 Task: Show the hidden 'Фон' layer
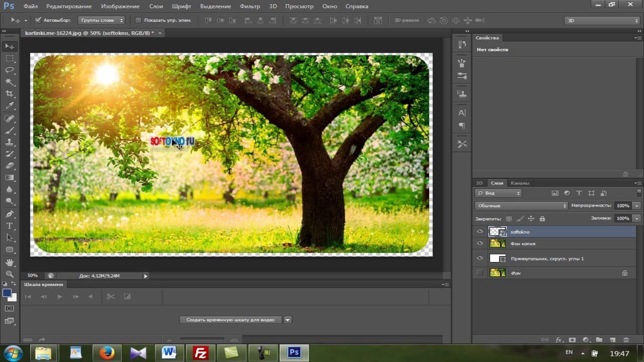[480, 273]
